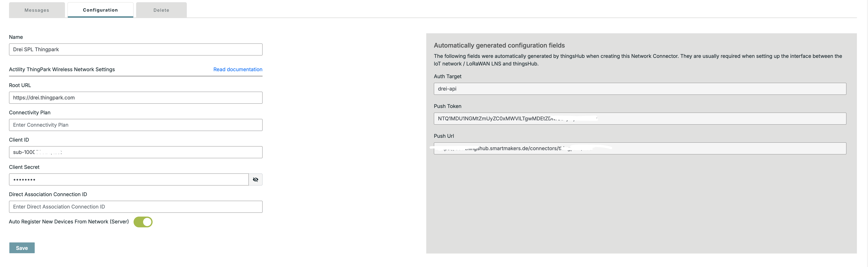Click the Name input field

tap(135, 50)
